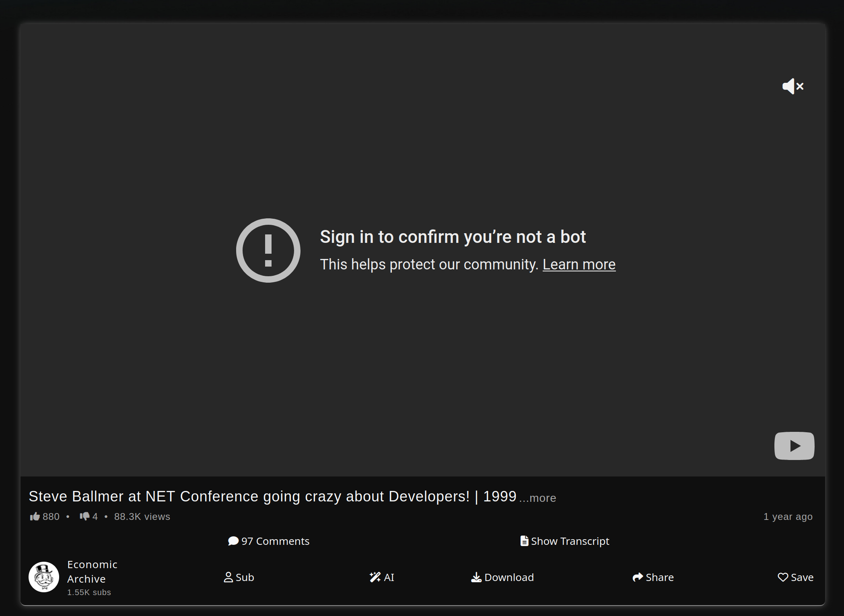Click the YouTube logo in the player
Viewport: 844px width, 616px height.
pyautogui.click(x=794, y=446)
